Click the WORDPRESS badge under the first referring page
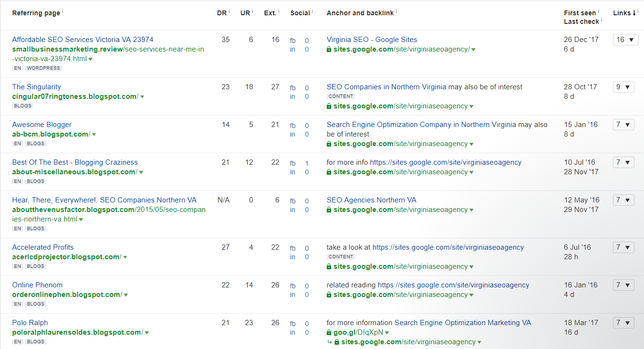The image size is (644, 349). [43, 68]
